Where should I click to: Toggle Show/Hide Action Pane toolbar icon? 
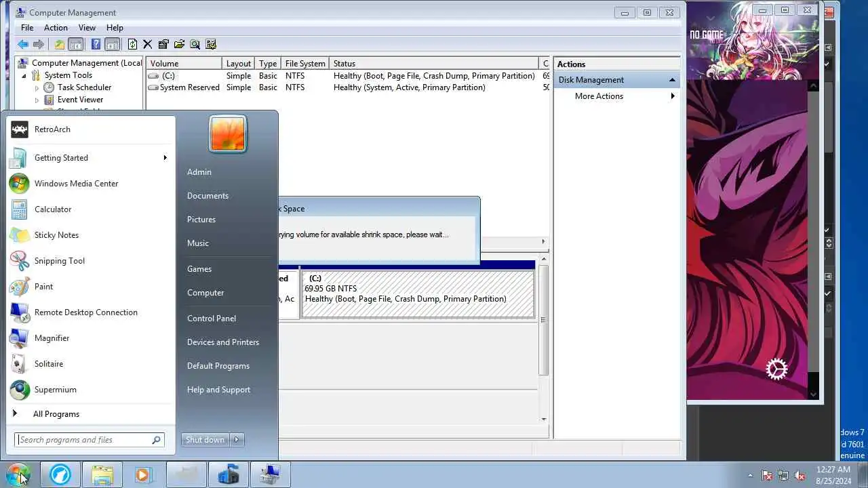113,44
